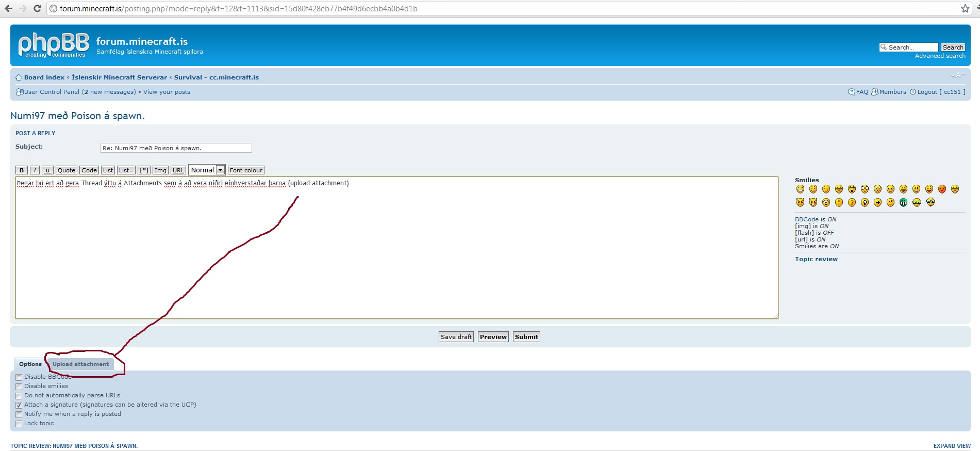Uncheck the Attach a signature option
Viewport: 980px width, 451px height.
point(19,405)
